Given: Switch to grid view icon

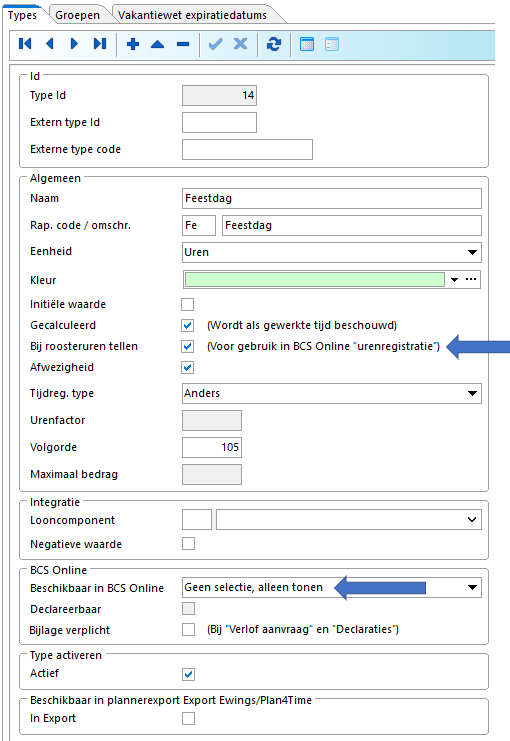Looking at the screenshot, I should coord(307,44).
